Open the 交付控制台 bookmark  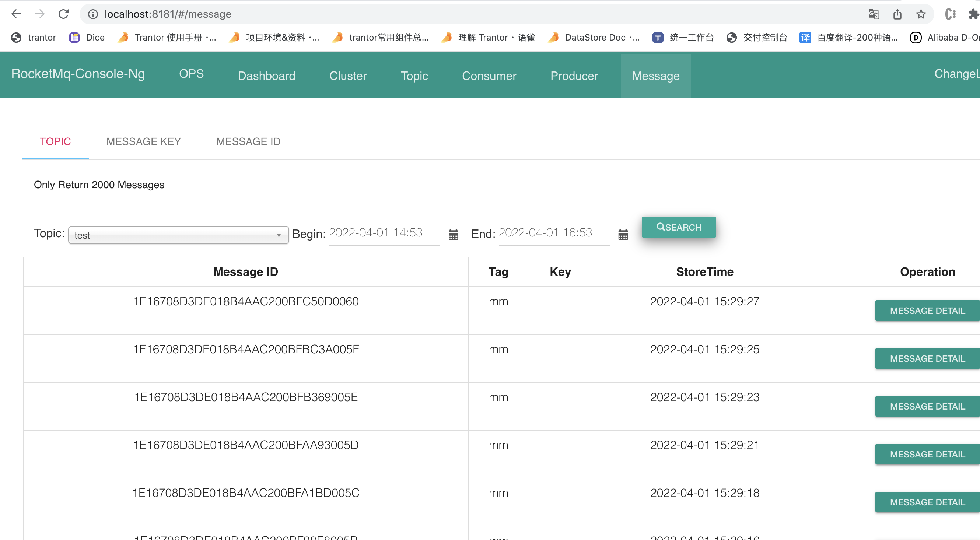(x=757, y=37)
